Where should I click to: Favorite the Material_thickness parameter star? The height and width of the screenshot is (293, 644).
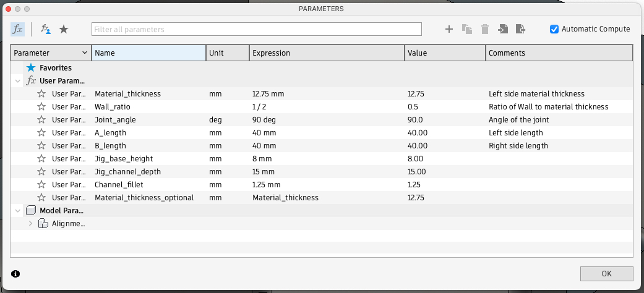41,93
